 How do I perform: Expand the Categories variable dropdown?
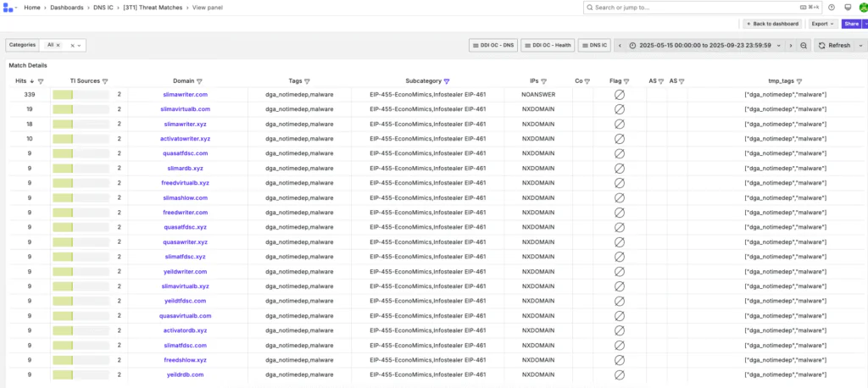pos(81,45)
